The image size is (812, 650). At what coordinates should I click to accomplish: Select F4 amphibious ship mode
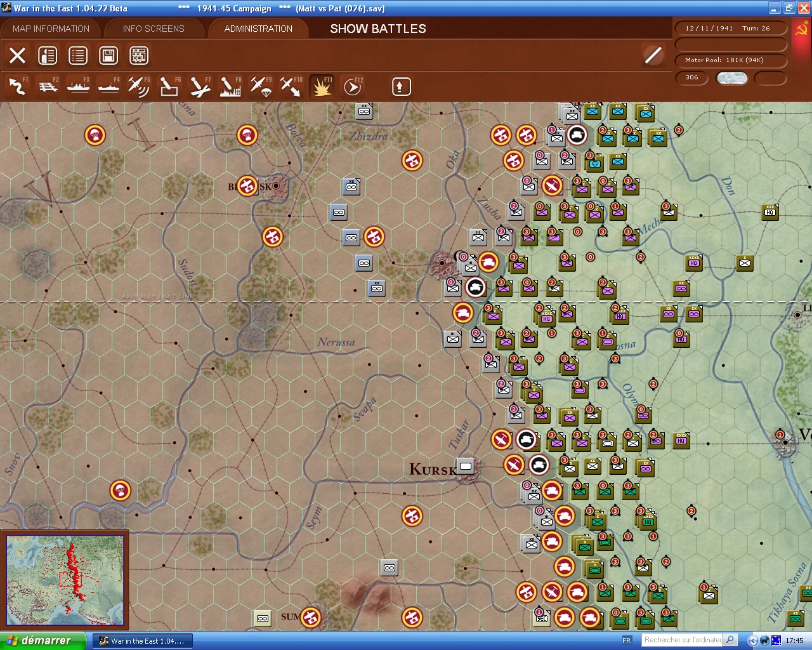(109, 86)
